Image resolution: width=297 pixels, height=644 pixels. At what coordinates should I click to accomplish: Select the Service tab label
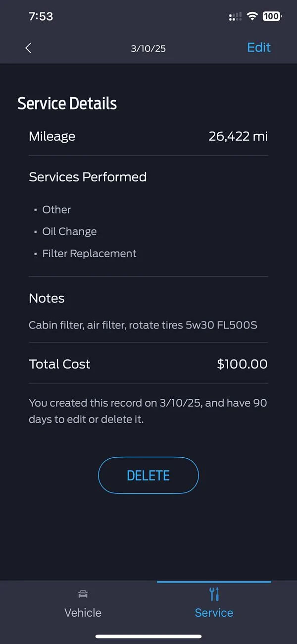pos(214,613)
